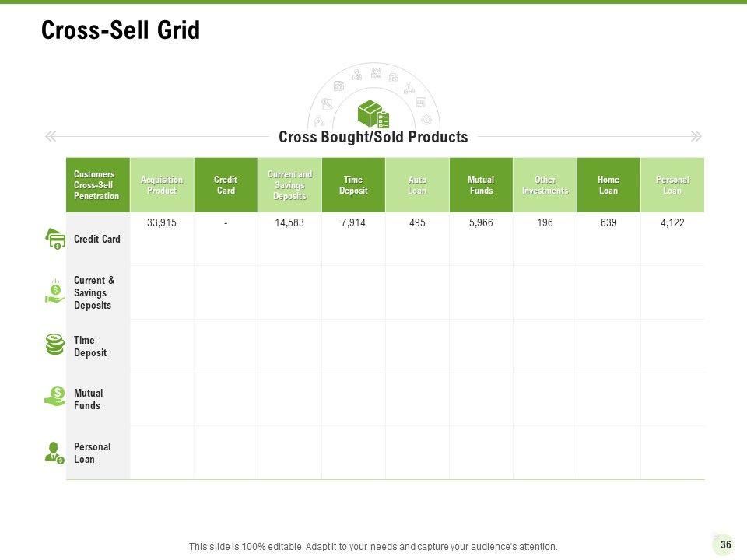Select the Mutual Funds hand-with-cash icon
The height and width of the screenshot is (560, 747).
click(x=55, y=397)
